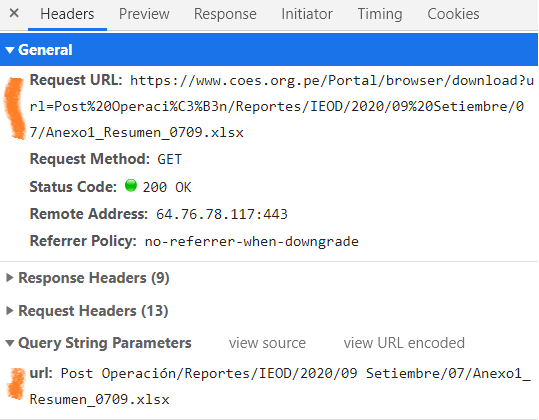Collapse the General section arrow

pos(10,50)
